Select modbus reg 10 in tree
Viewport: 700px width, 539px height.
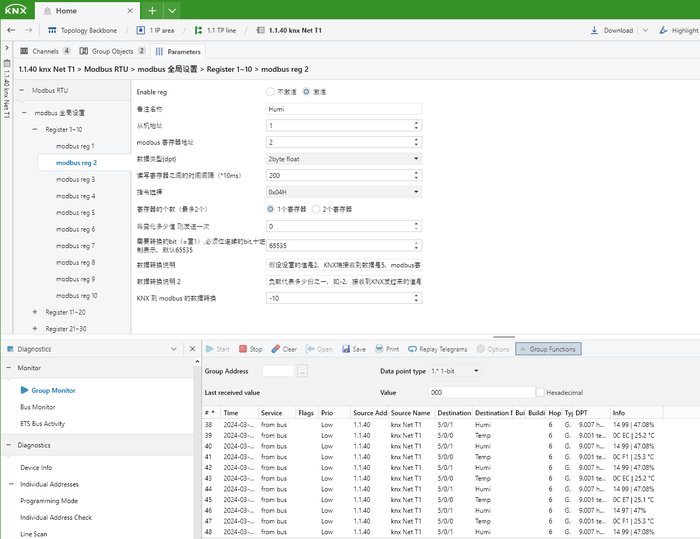[76, 296]
